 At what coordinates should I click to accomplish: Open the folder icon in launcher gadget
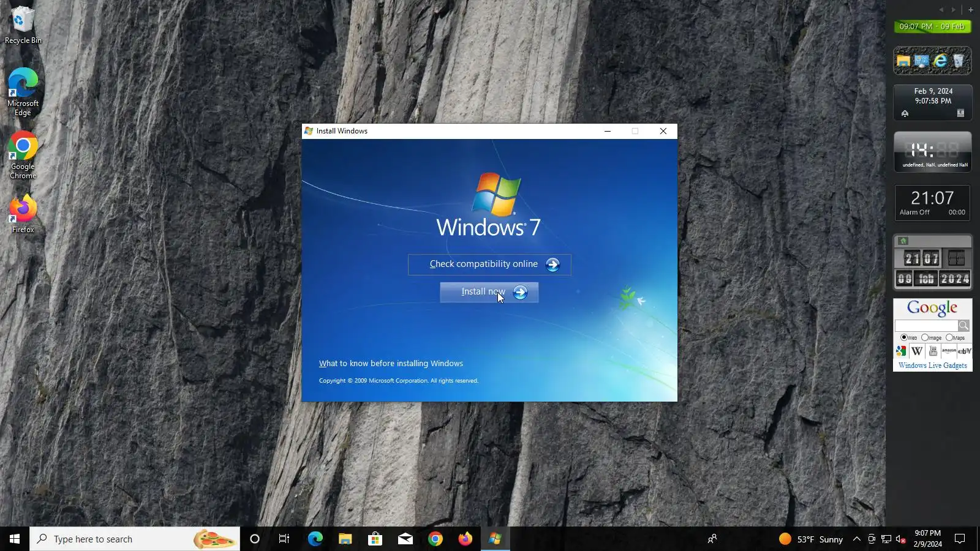coord(903,61)
